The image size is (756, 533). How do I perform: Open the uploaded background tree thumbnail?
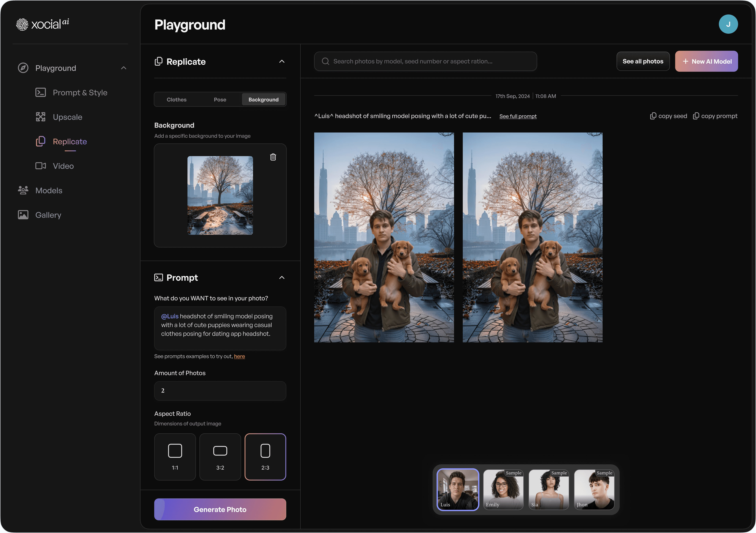tap(220, 195)
